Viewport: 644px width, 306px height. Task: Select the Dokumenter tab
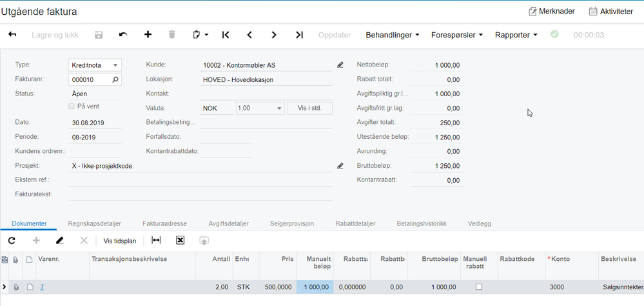29,223
